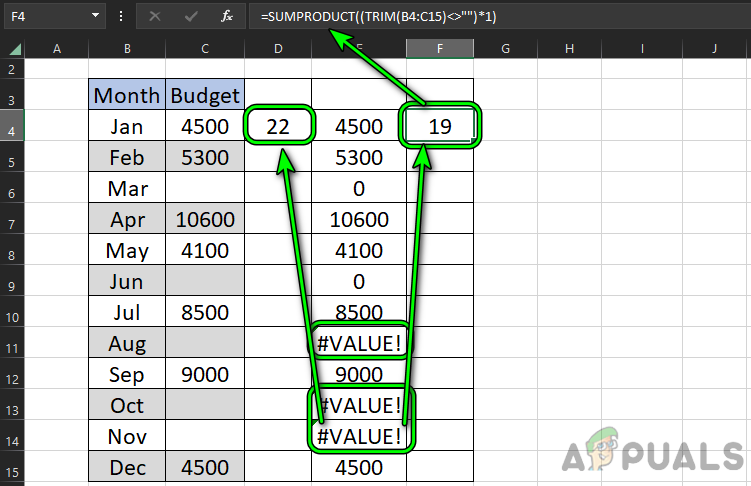The height and width of the screenshot is (486, 751).
Task: Click column E cell 0 in row 6
Action: point(359,188)
